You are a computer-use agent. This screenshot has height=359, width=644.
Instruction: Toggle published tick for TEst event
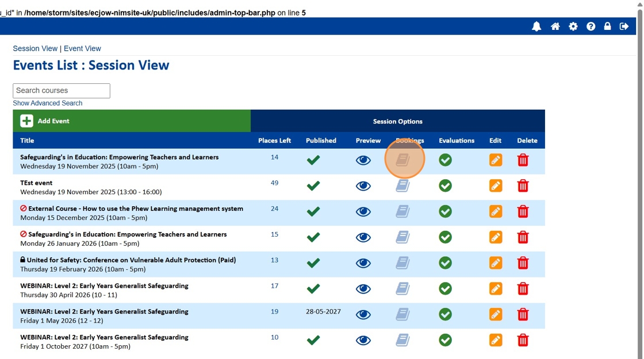pyautogui.click(x=313, y=186)
